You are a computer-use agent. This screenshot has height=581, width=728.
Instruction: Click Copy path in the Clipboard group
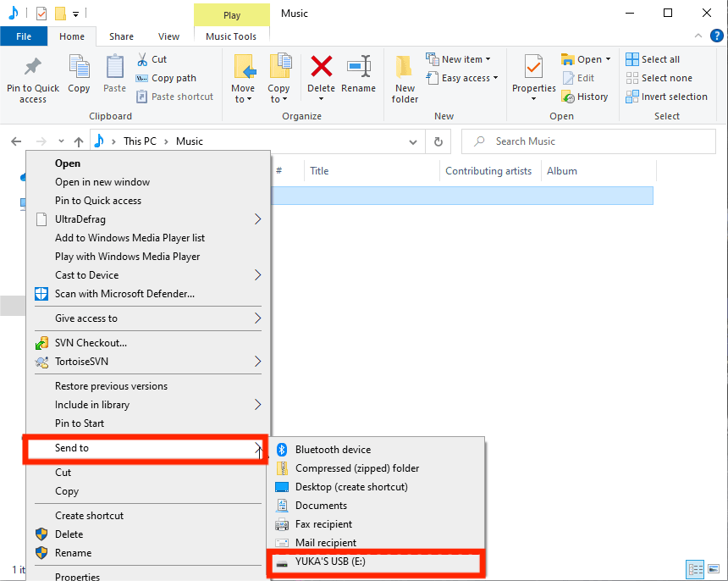(166, 78)
